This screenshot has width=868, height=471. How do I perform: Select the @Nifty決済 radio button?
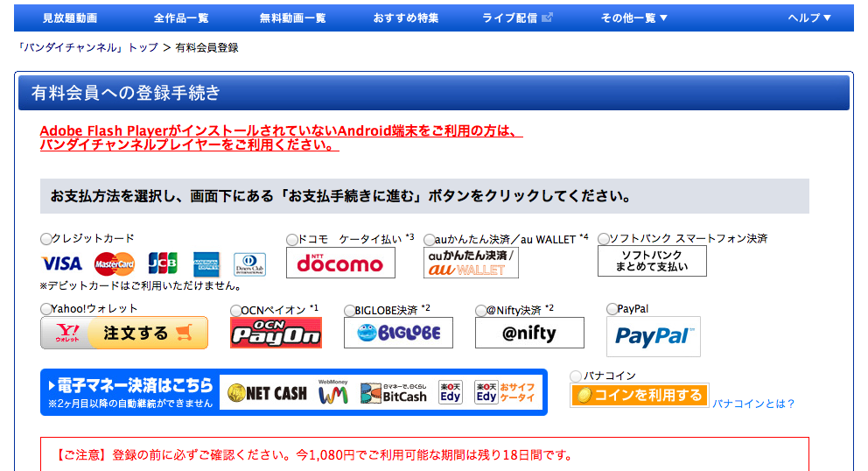pyautogui.click(x=481, y=310)
